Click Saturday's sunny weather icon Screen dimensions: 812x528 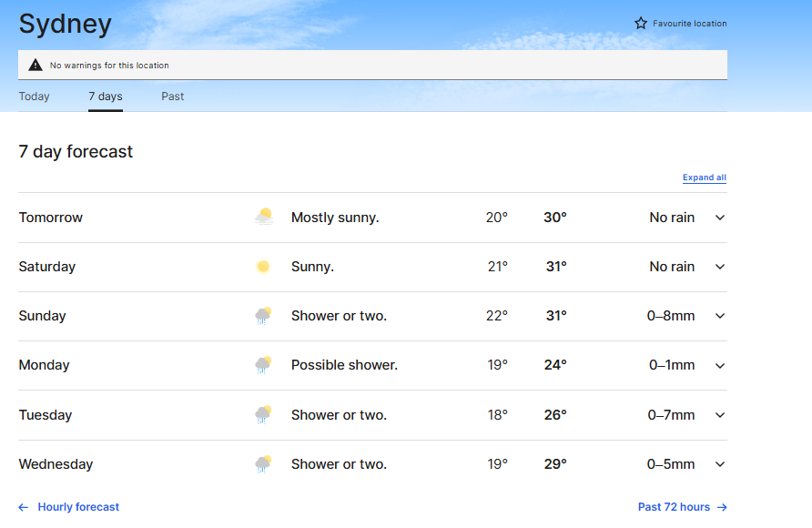tap(263, 267)
